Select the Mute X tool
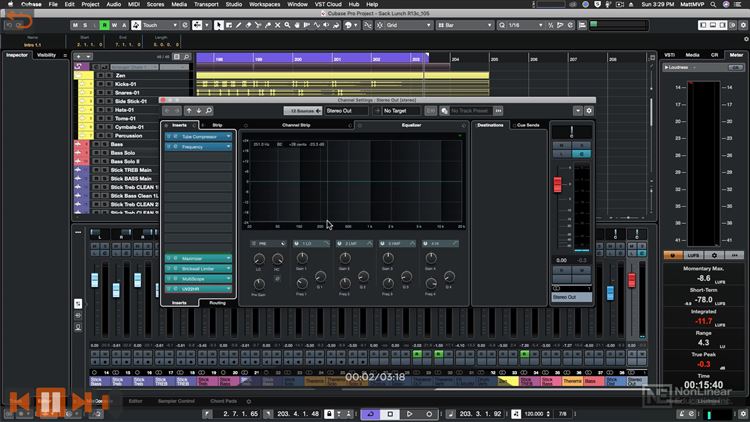This screenshot has width=750, height=422. pos(277,25)
